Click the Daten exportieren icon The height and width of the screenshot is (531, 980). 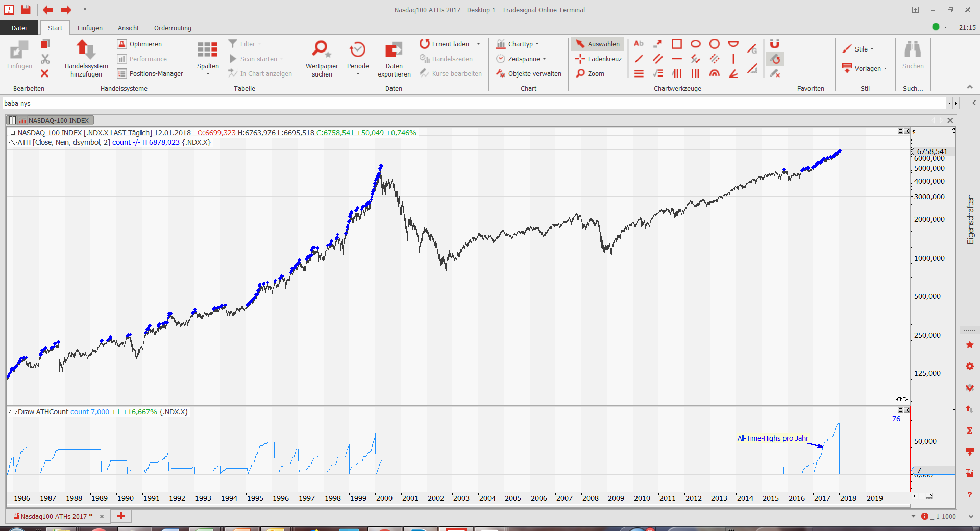click(x=394, y=59)
